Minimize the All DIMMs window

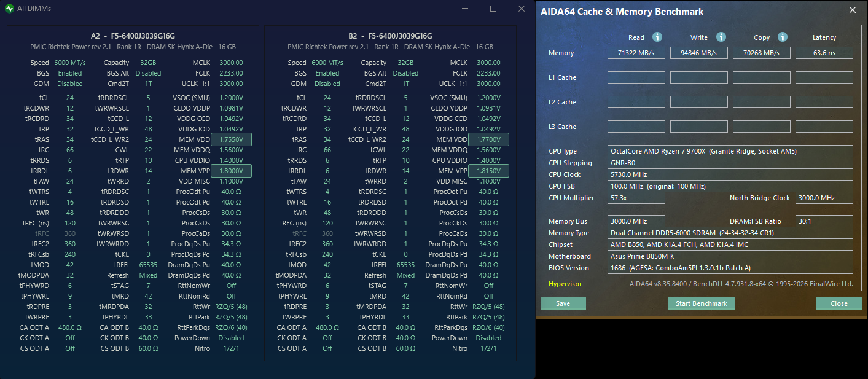click(465, 9)
